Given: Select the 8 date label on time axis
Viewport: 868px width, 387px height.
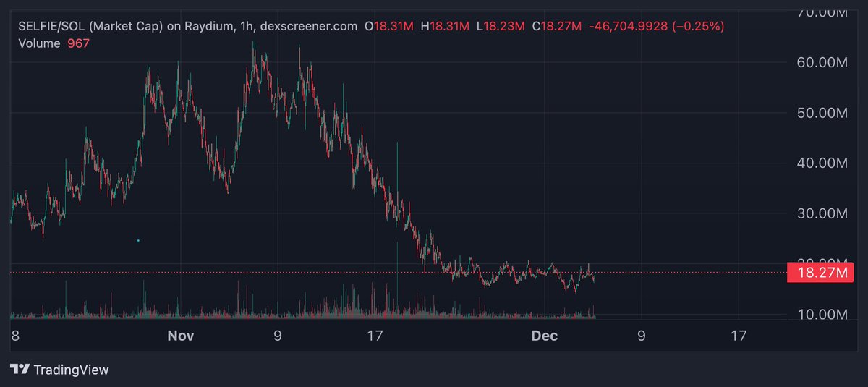Looking at the screenshot, I should point(14,336).
